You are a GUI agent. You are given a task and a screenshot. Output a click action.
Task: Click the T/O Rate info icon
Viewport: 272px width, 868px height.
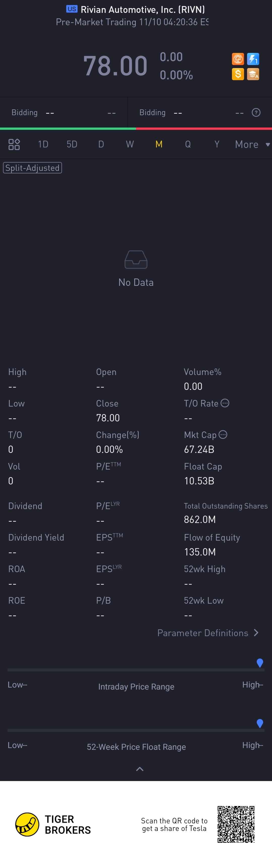click(x=225, y=403)
